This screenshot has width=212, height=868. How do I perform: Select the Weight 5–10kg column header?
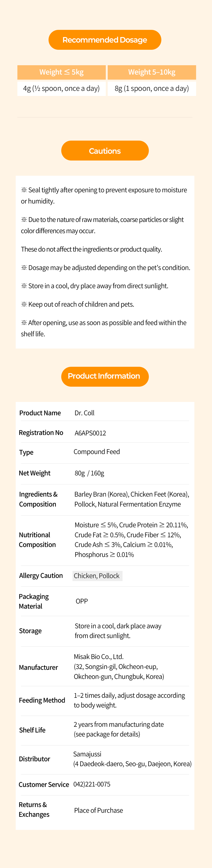152,72
